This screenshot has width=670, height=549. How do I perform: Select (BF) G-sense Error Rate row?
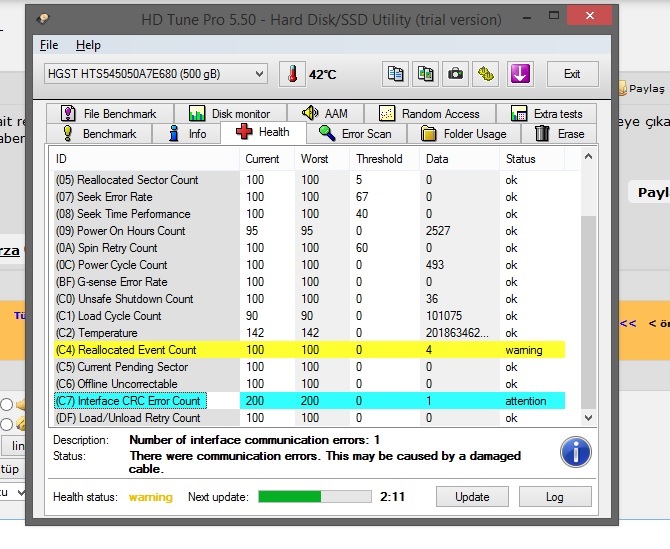310,282
